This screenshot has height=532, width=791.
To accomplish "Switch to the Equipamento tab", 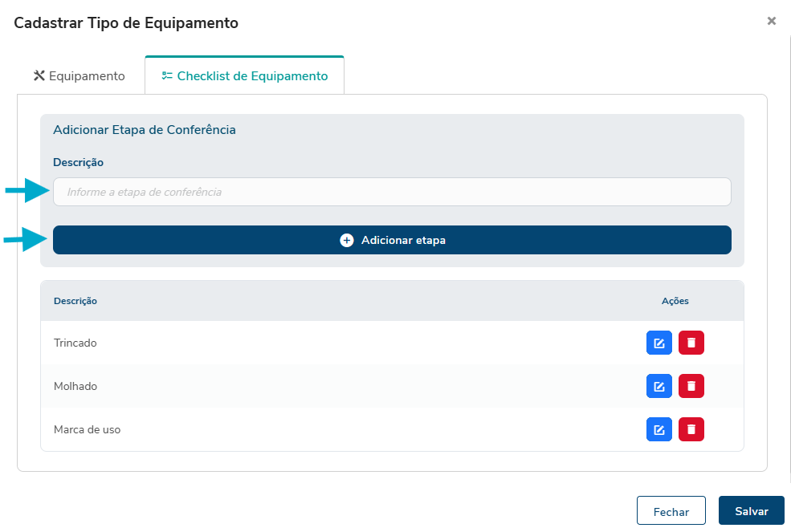I will point(80,76).
